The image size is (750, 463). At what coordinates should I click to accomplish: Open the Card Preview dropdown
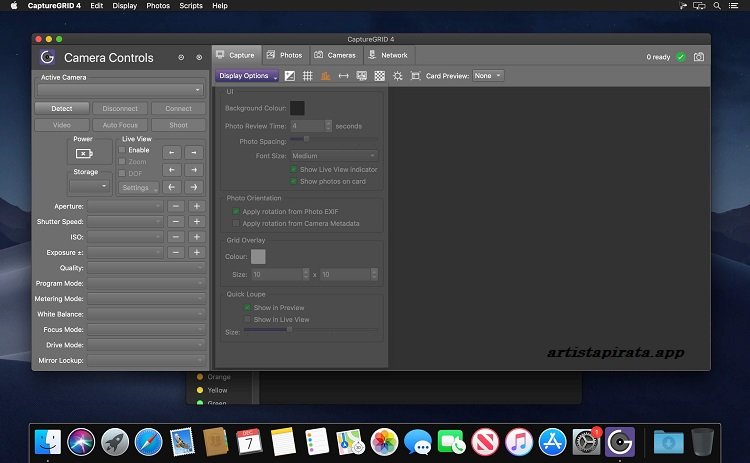click(x=488, y=76)
